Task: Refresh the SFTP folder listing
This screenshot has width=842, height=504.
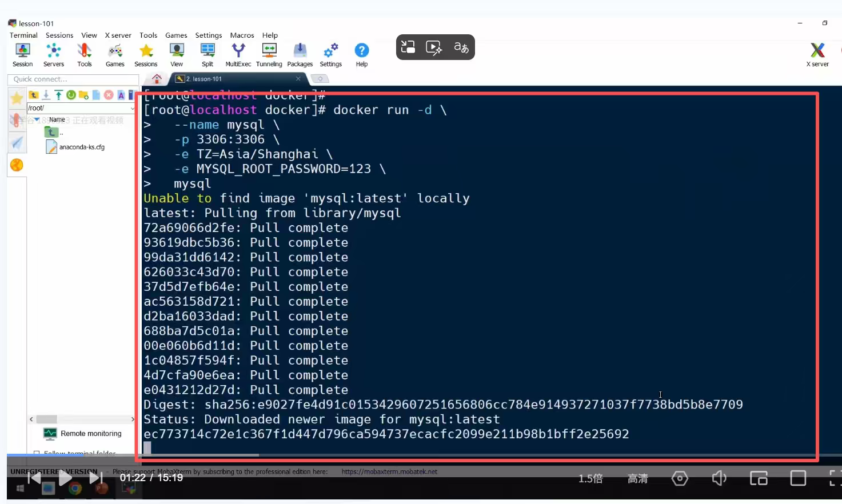Action: click(x=71, y=95)
